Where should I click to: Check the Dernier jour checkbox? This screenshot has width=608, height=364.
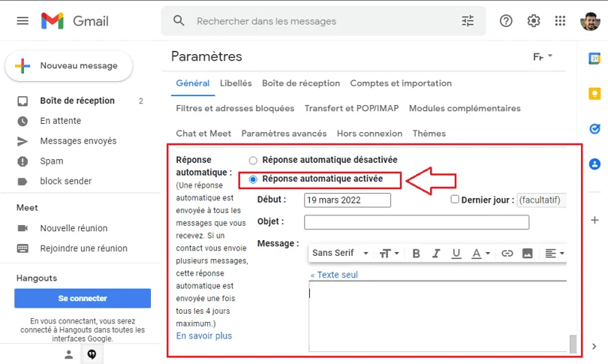tap(455, 200)
